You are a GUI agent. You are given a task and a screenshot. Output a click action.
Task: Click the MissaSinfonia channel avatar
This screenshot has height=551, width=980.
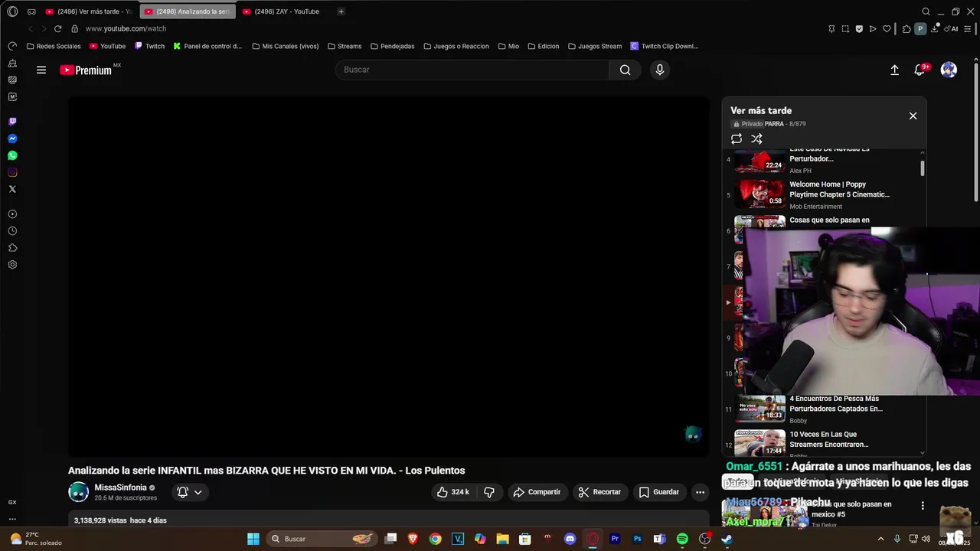(79, 492)
